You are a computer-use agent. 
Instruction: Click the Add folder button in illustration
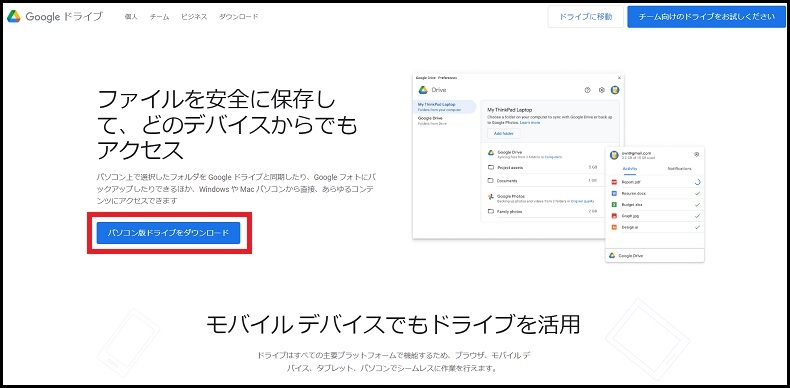coord(504,134)
